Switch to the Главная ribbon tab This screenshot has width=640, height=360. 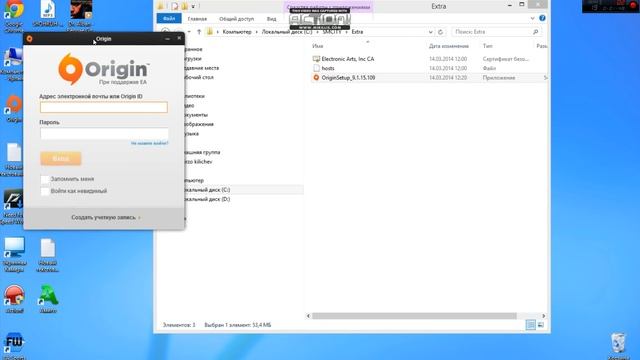197,19
